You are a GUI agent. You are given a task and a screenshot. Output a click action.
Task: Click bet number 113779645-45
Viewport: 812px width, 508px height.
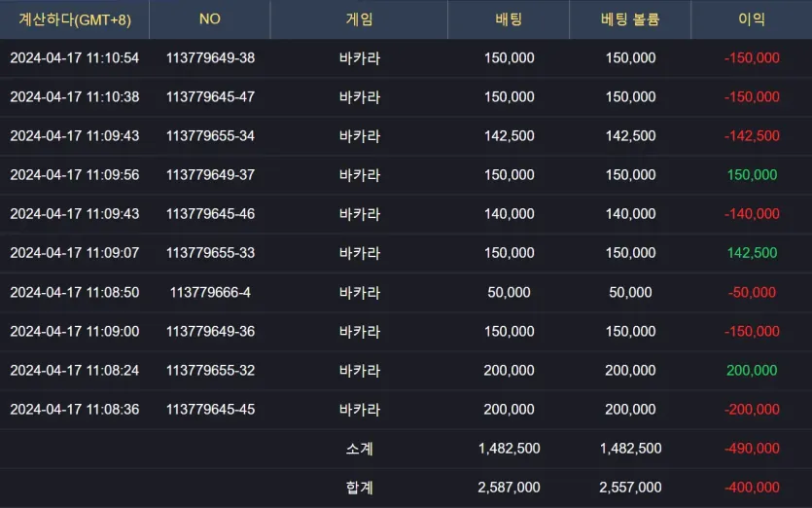click(x=210, y=410)
